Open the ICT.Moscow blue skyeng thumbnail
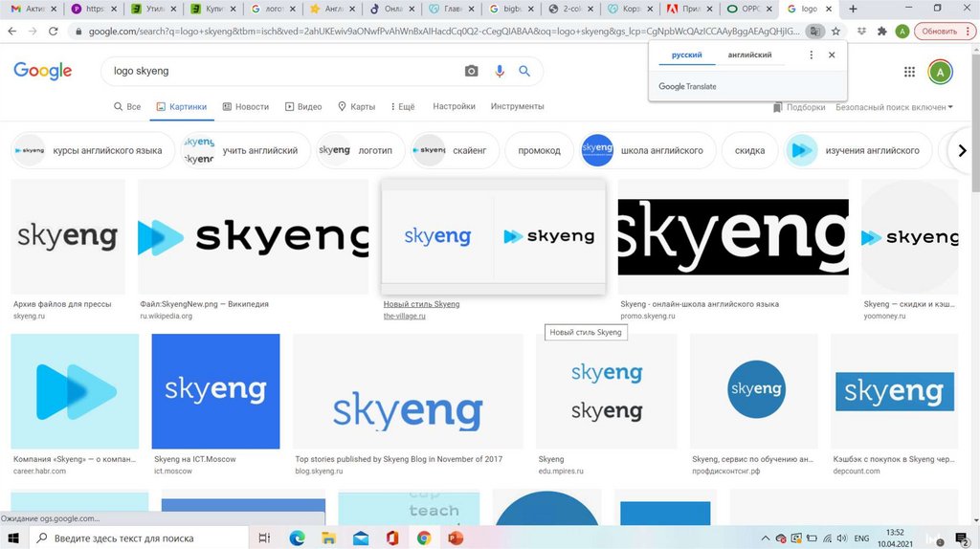Image resolution: width=980 pixels, height=549 pixels. [215, 391]
